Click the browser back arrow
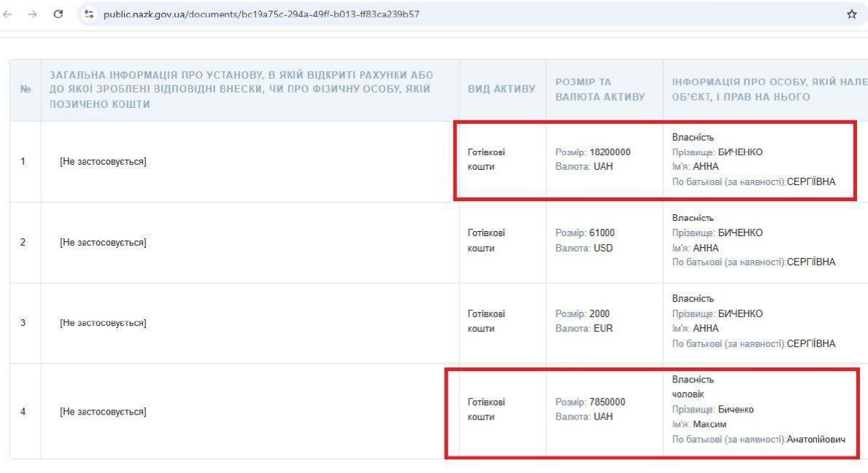The image size is (868, 473). [8, 14]
